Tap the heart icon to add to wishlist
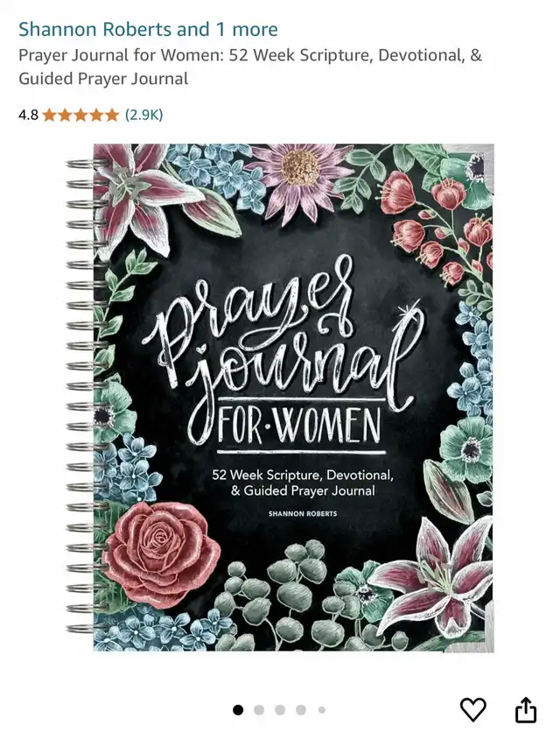Image resolution: width=560 pixels, height=747 pixels. (x=472, y=709)
